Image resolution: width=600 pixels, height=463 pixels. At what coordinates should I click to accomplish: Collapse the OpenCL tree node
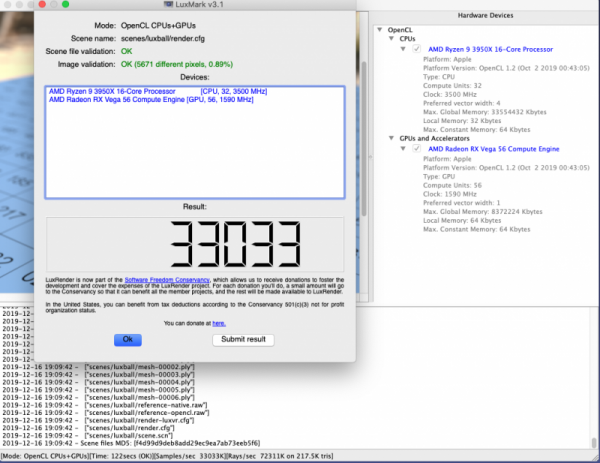click(380, 29)
